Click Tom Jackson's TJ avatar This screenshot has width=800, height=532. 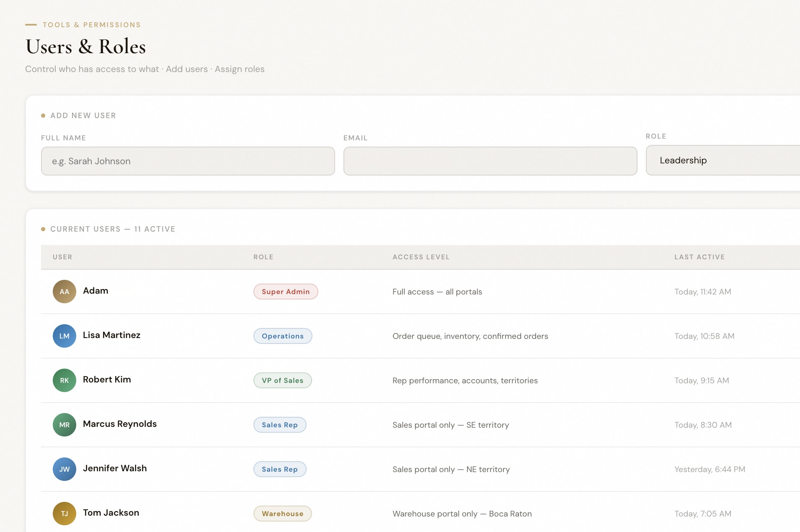click(65, 514)
